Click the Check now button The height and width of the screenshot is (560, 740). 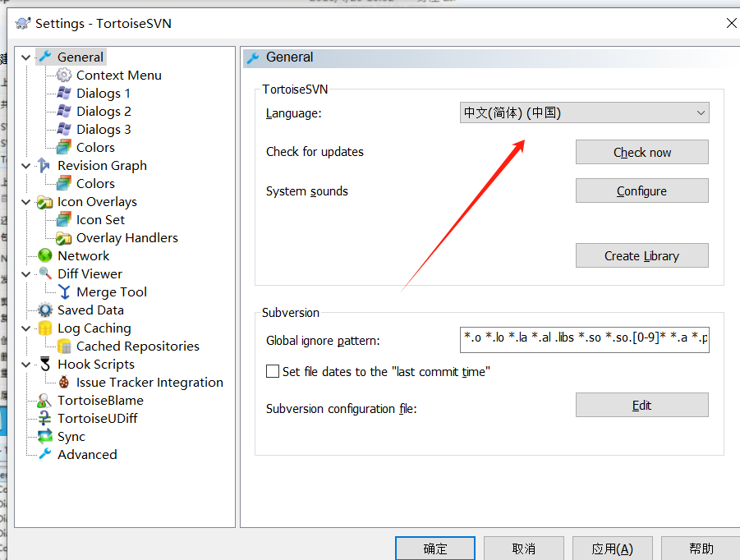[x=641, y=152]
